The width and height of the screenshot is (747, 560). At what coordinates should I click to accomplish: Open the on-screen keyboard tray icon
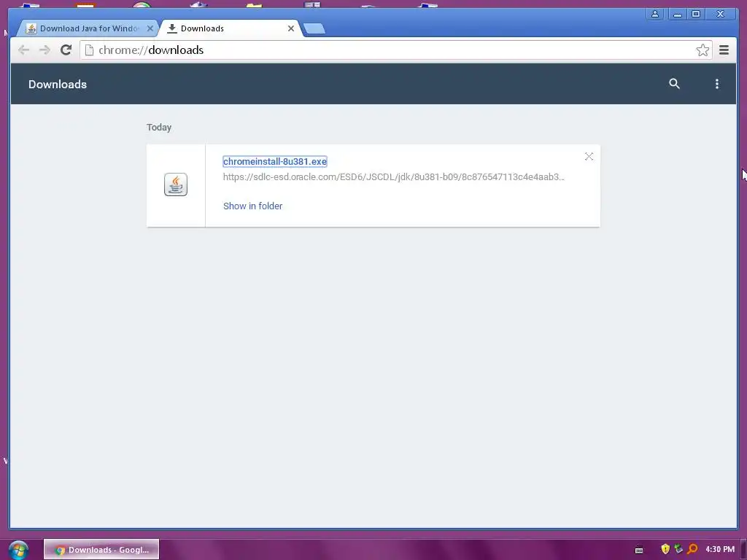pos(639,550)
